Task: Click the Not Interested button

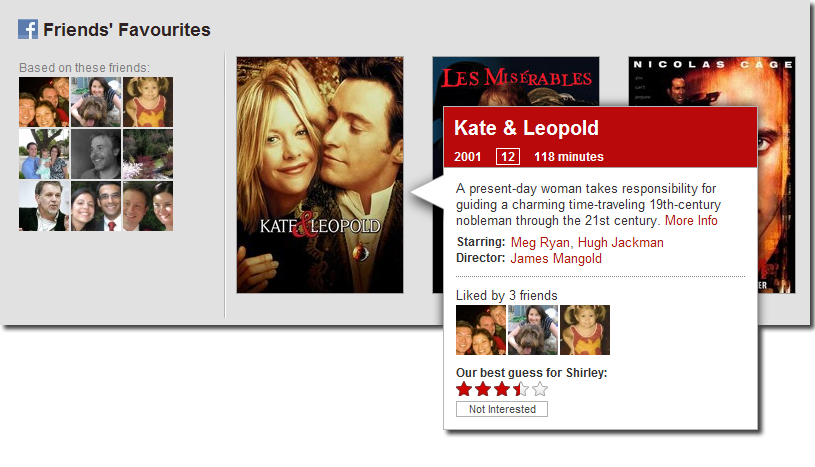Action: pyautogui.click(x=502, y=409)
